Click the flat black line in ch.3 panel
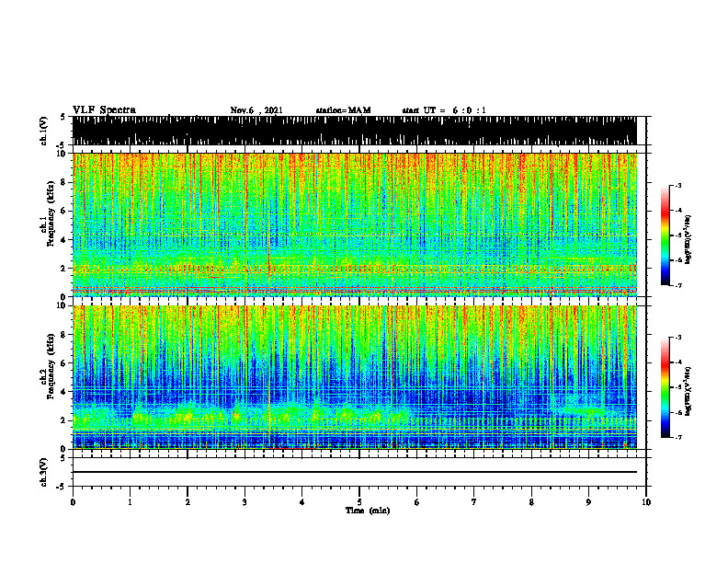Viewport: 728px width, 563px height. coord(355,472)
